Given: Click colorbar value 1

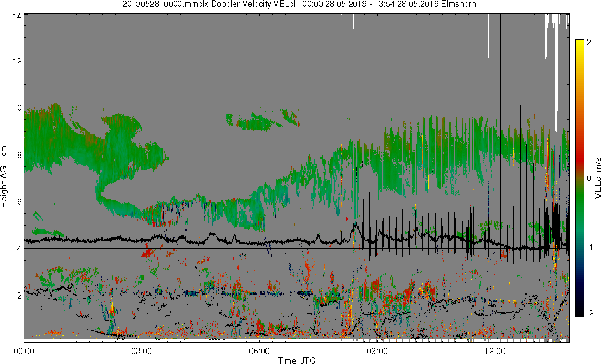Looking at the screenshot, I should pyautogui.click(x=589, y=109).
